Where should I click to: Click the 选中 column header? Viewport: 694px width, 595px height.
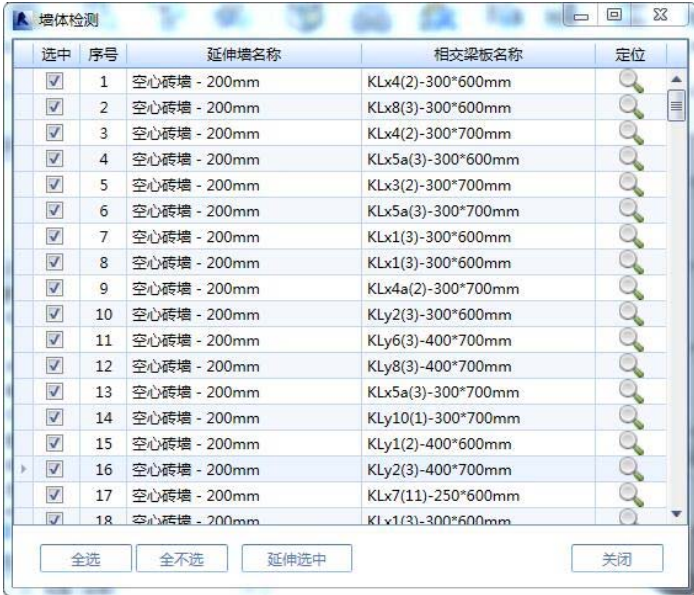point(56,54)
